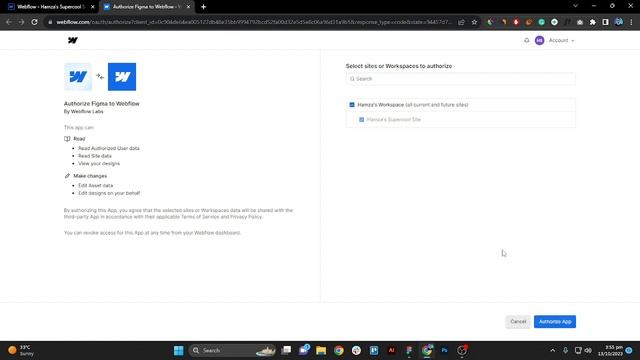Viewport: 640px width, 360px height.
Task: Toggle the Hamza's Supercool Site checkbox
Action: point(361,120)
